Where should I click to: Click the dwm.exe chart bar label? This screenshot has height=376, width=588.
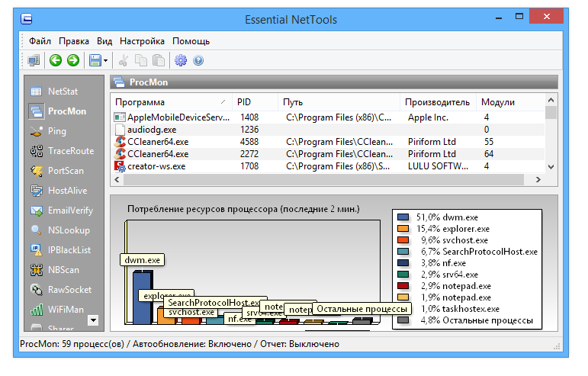coord(142,260)
